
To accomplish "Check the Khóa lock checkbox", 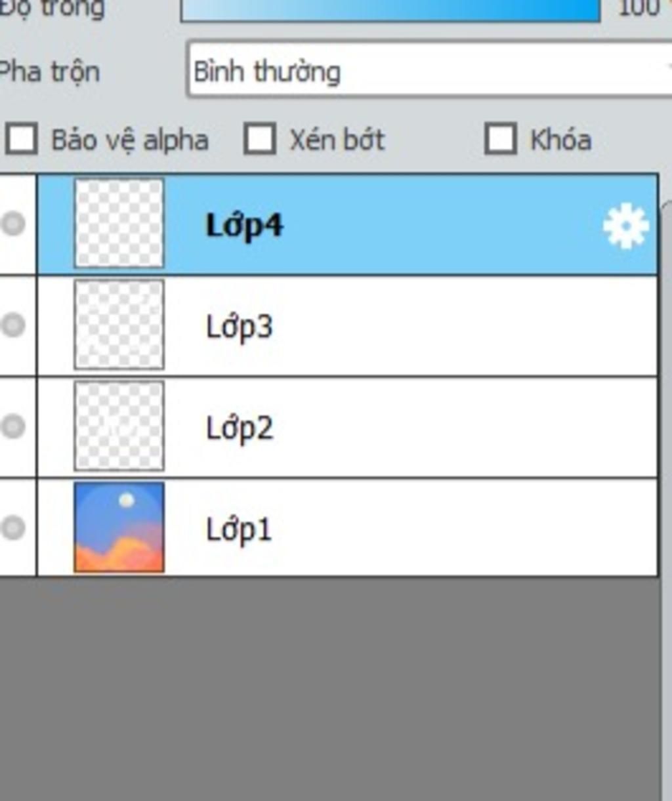I will 501,139.
